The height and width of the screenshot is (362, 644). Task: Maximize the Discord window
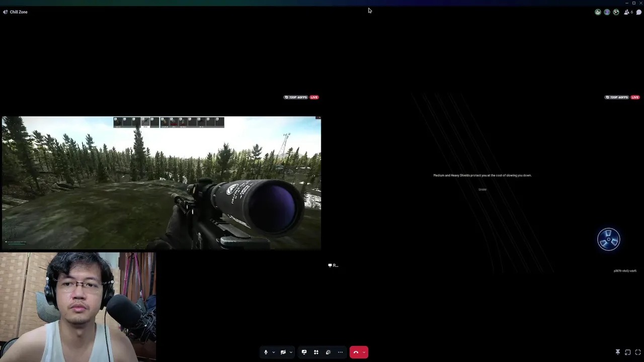(634, 3)
